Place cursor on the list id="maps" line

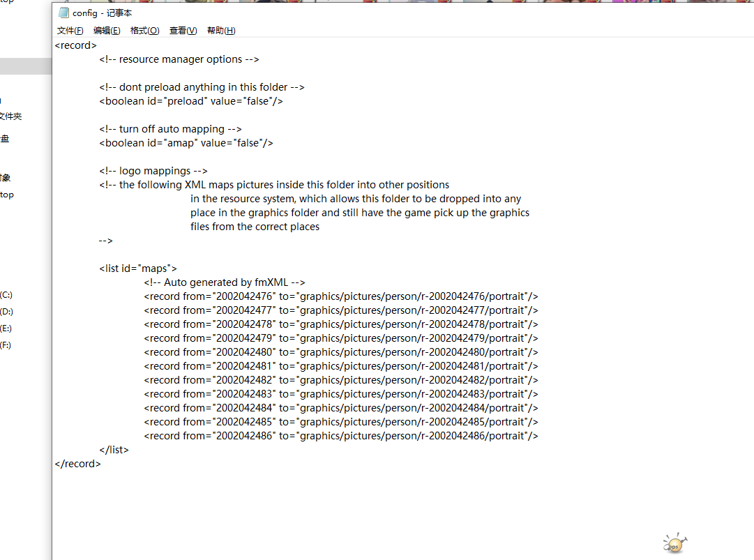click(x=138, y=268)
